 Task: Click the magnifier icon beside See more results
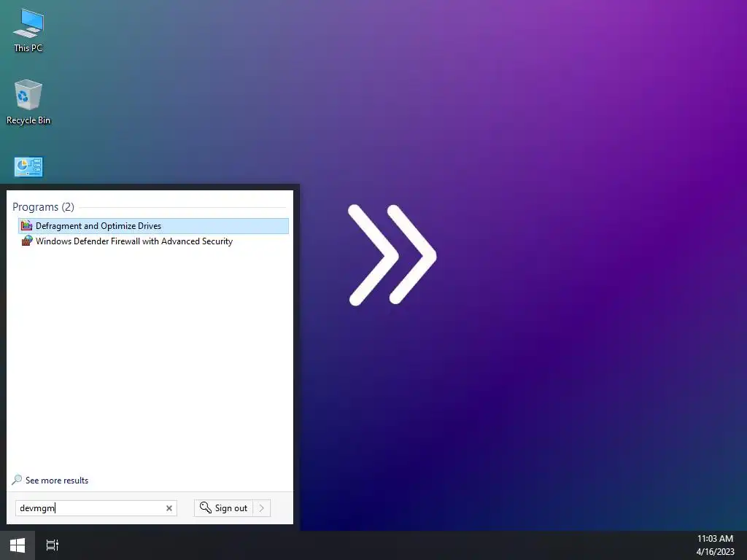(x=17, y=480)
